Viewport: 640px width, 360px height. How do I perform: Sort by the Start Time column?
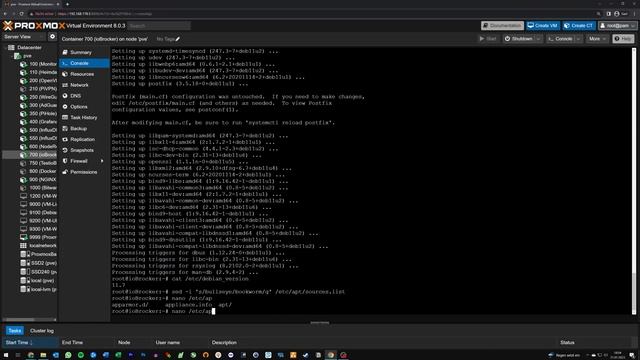tap(30, 342)
